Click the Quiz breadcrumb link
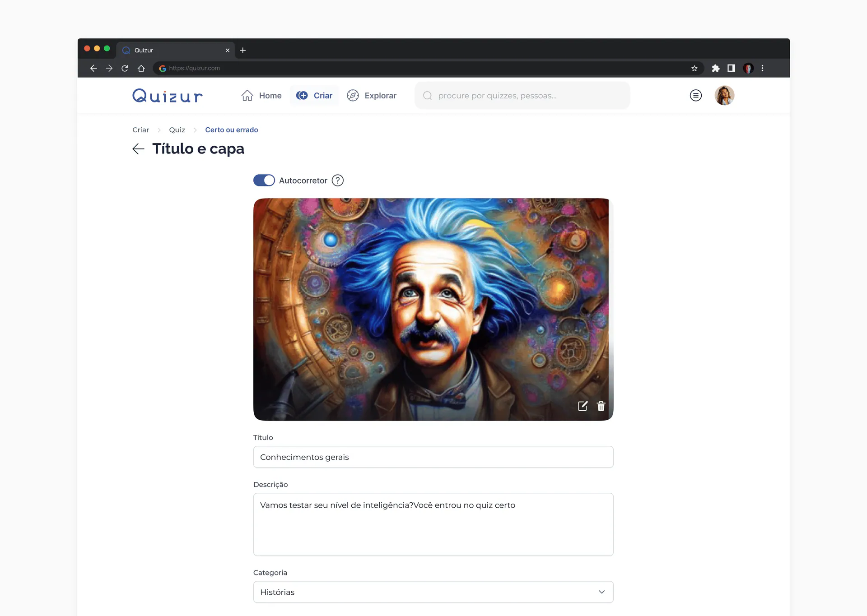This screenshot has width=867, height=616. coord(177,130)
